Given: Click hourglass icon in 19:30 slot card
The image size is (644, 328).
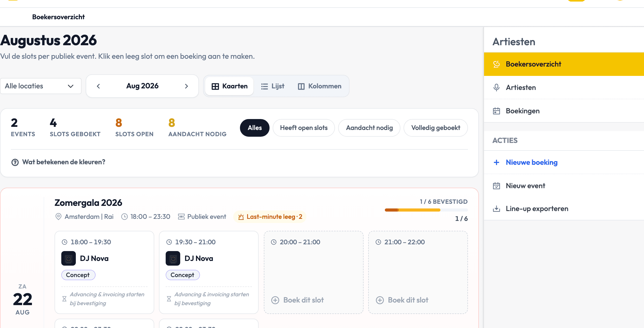Looking at the screenshot, I should coord(169,299).
